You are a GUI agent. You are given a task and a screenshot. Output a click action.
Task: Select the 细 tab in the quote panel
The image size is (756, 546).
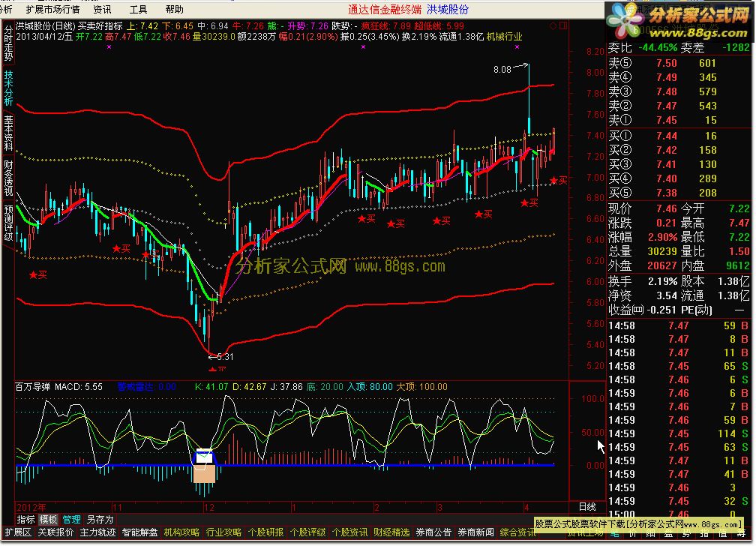650,534
